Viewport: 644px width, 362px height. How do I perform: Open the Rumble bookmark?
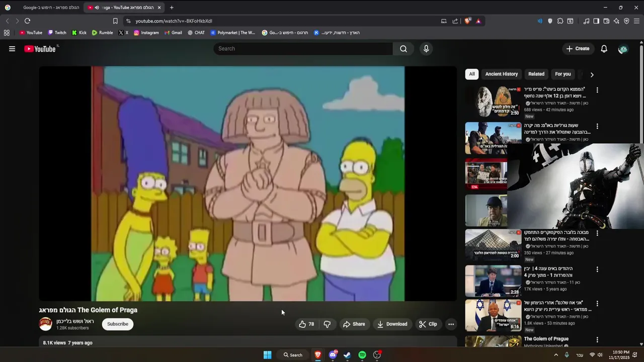(x=102, y=33)
